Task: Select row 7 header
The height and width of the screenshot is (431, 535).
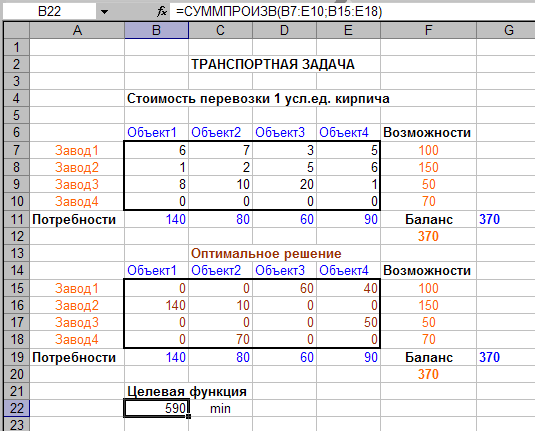Action: [16, 150]
